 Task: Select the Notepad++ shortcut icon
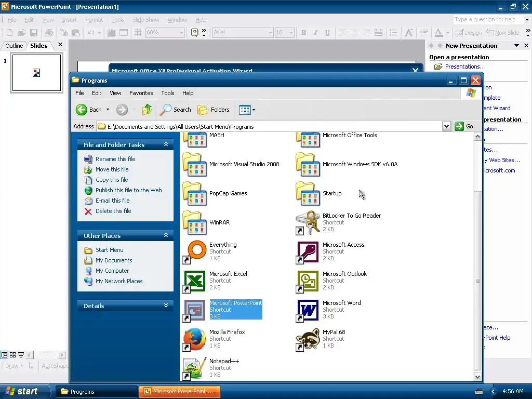coord(194,368)
